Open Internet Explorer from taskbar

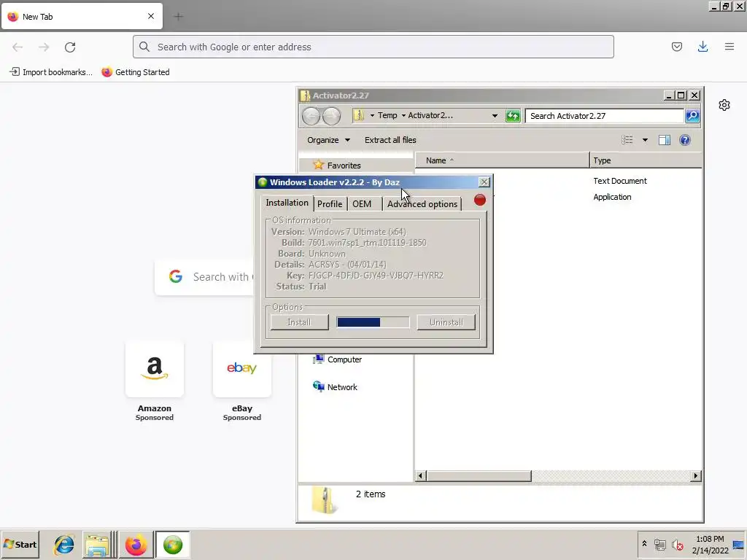click(64, 545)
